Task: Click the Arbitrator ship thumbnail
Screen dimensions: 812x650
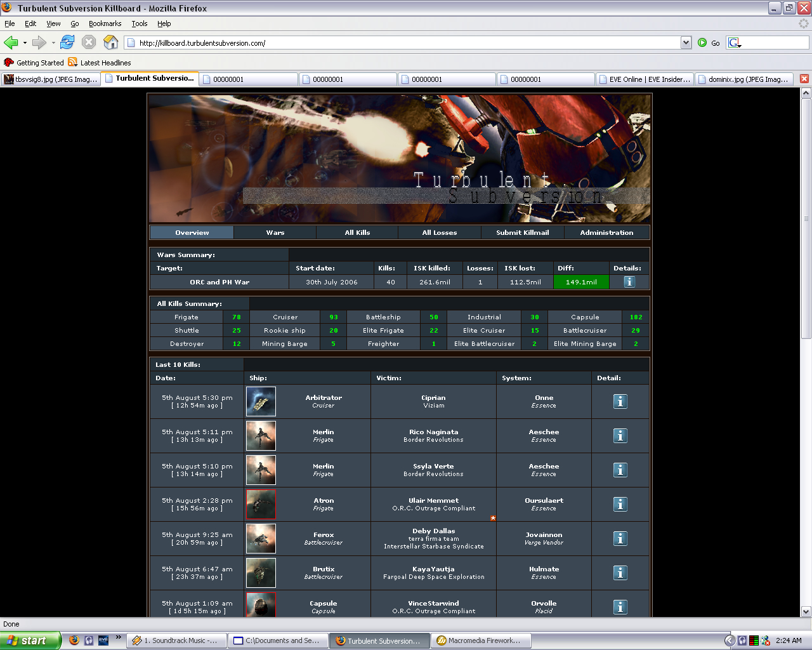Action: click(x=261, y=401)
